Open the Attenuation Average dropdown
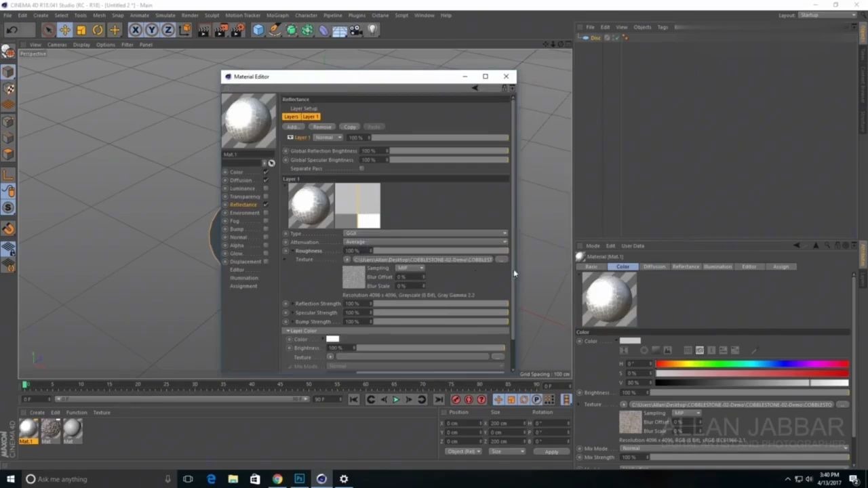868x488 pixels. 425,242
